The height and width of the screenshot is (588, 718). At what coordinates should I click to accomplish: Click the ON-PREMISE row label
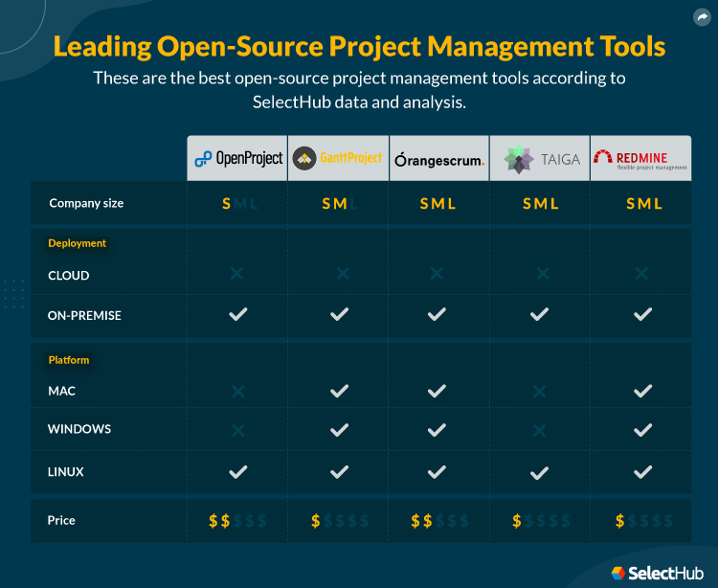coord(84,315)
